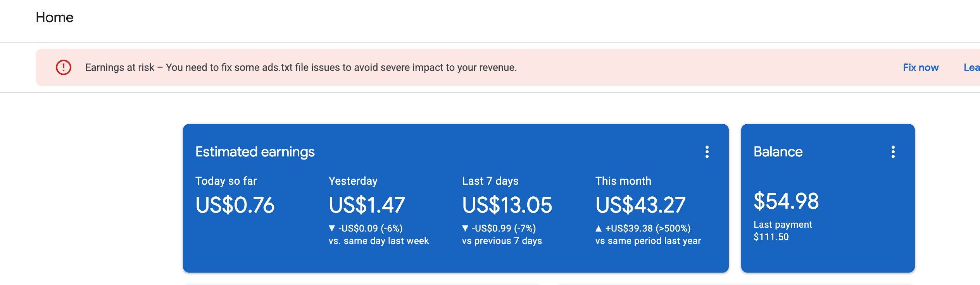
Task: Click "vs previous 7 days" comparison text
Action: (502, 241)
